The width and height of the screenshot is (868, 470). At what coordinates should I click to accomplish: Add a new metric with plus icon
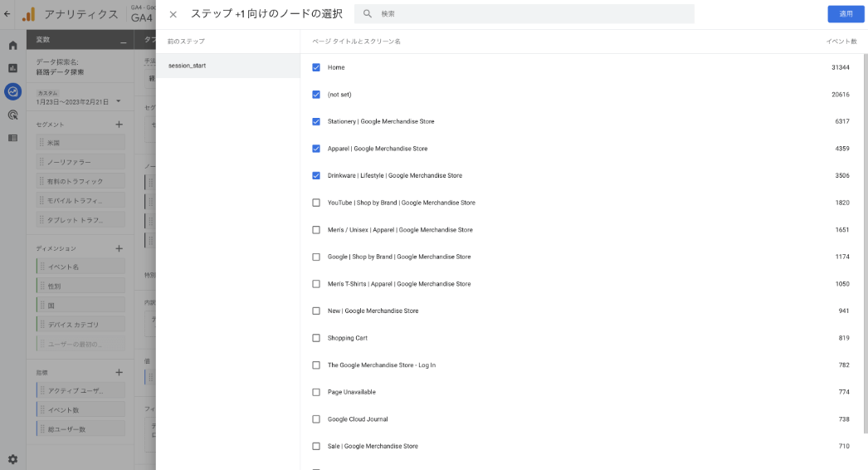pos(119,373)
